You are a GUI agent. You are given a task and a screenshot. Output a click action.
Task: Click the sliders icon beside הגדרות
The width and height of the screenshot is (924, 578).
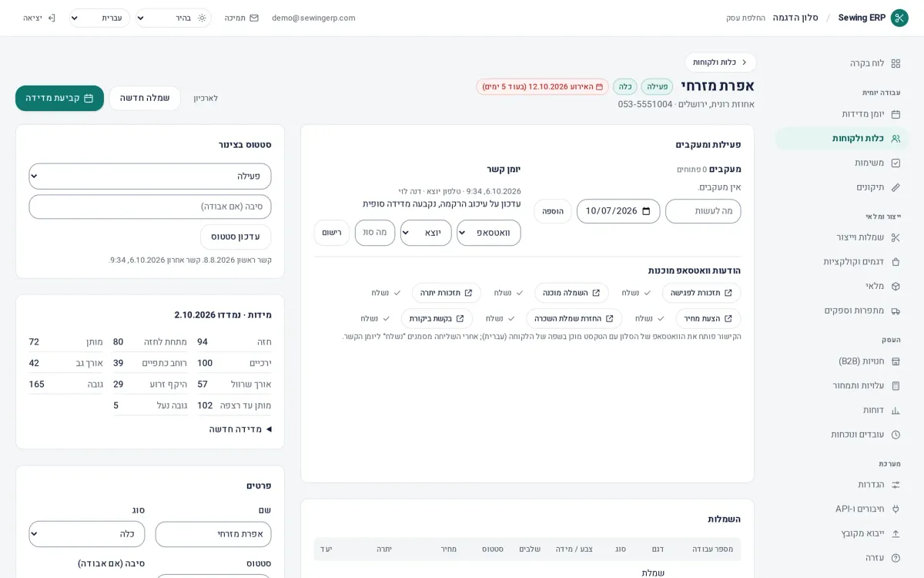pos(896,485)
